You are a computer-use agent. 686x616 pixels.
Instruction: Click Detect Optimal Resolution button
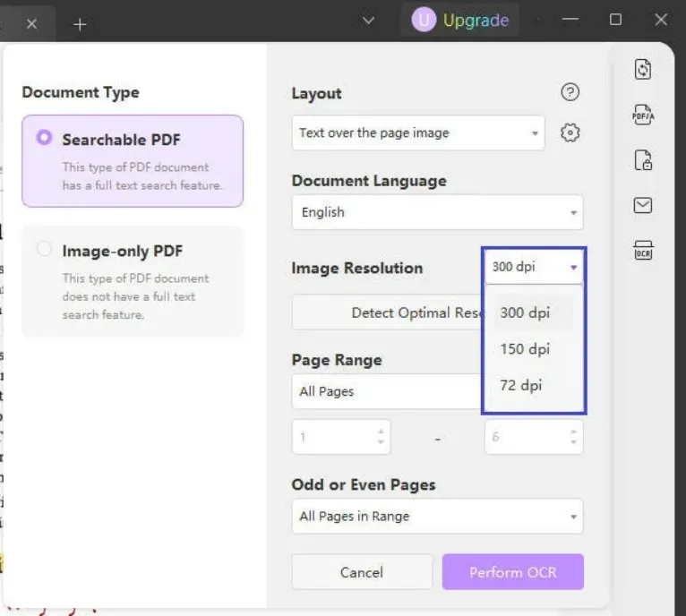(x=389, y=312)
